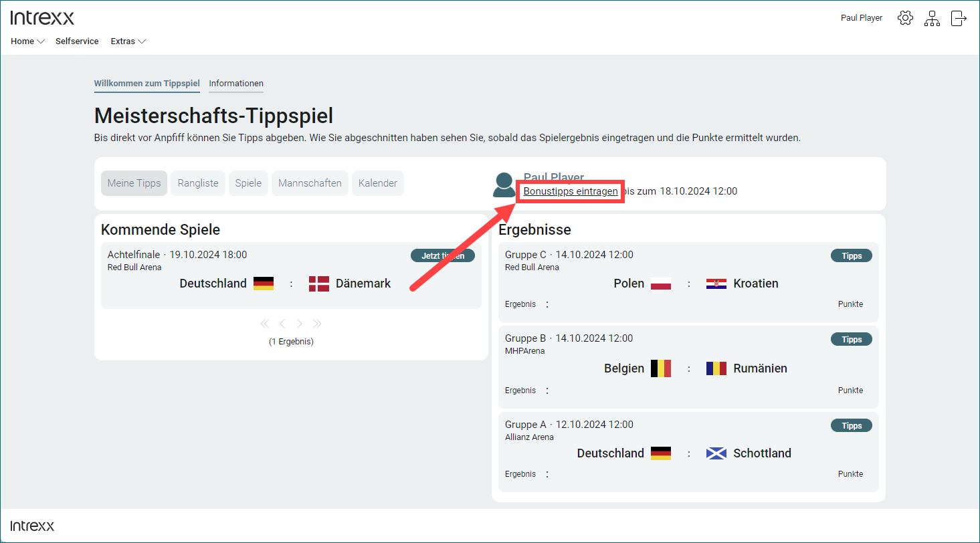Show Tipps for Polen vs Kroatien
The image size is (980, 543).
851,255
